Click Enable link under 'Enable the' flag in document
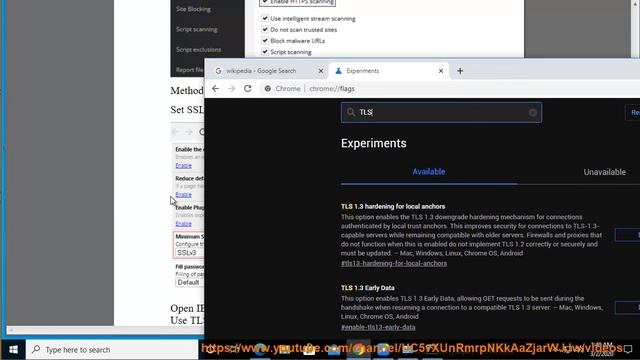640x360 pixels. point(183,165)
